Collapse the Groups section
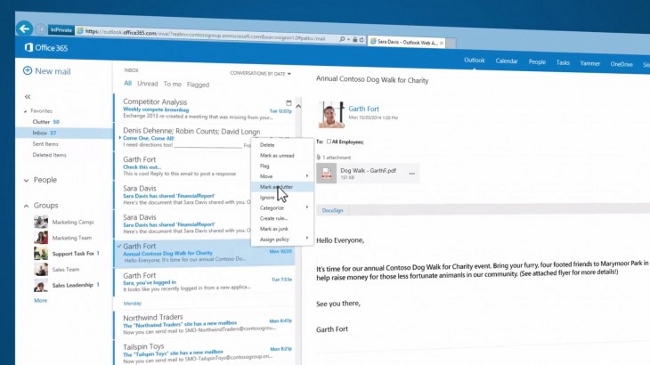 click(26, 206)
